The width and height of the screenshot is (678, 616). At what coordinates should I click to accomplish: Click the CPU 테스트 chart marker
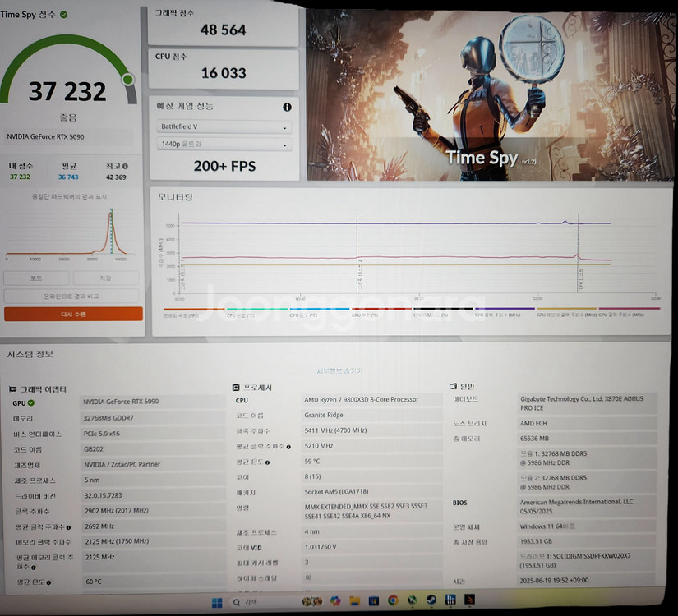[x=581, y=278]
